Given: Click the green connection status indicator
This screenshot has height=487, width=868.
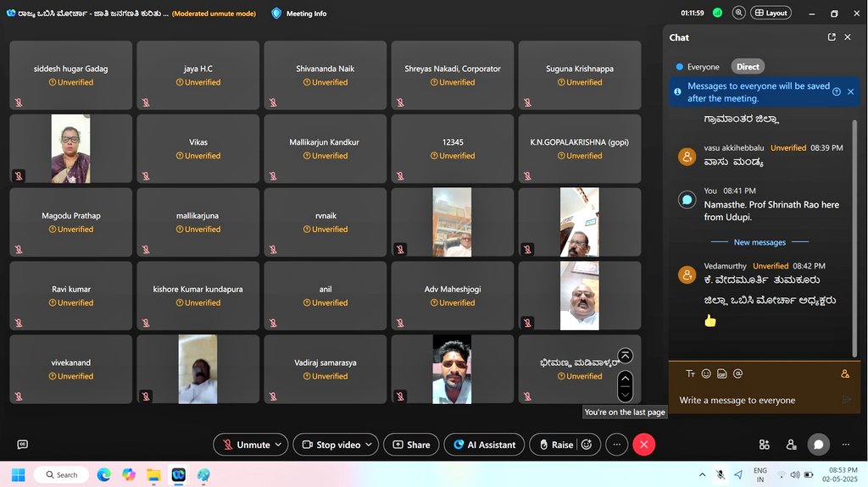Looking at the screenshot, I should (x=717, y=13).
